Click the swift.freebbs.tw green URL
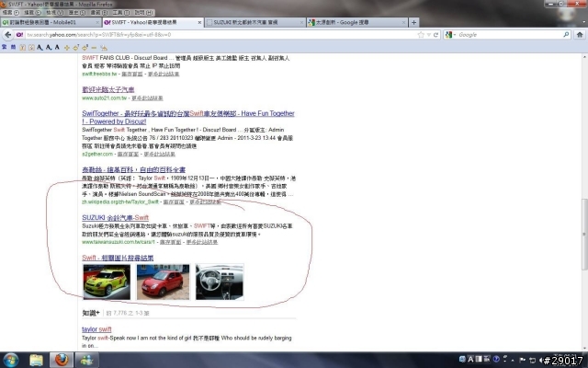 point(99,74)
